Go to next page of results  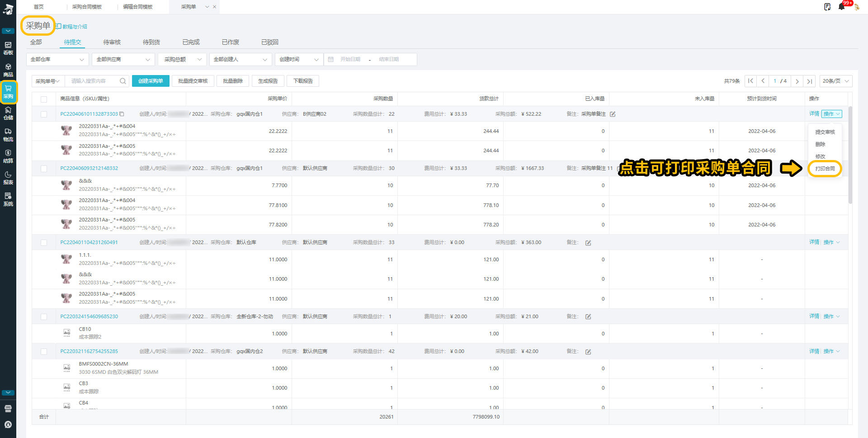click(x=797, y=81)
